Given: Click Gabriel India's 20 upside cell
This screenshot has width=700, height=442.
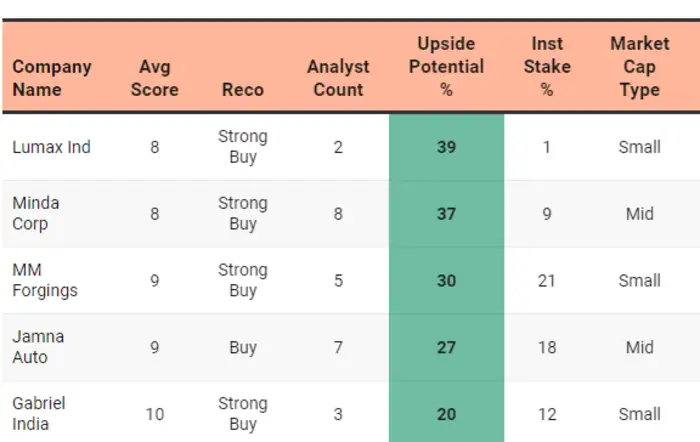Looking at the screenshot, I should [x=446, y=414].
